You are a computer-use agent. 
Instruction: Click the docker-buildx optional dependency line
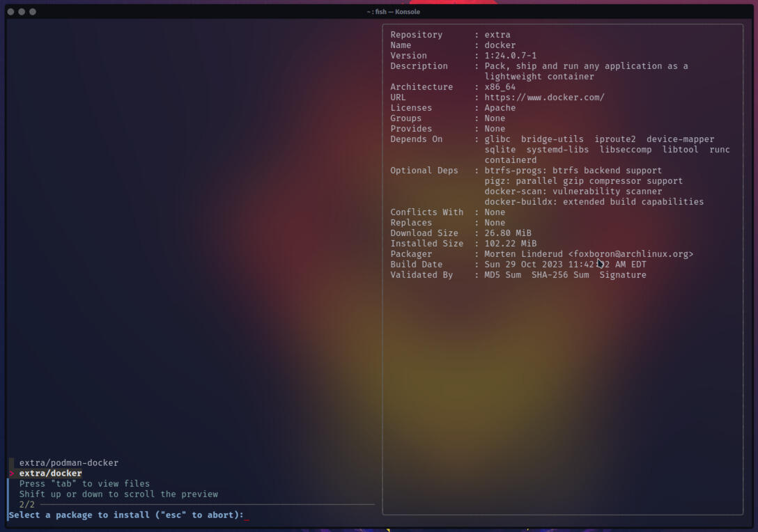pyautogui.click(x=594, y=201)
